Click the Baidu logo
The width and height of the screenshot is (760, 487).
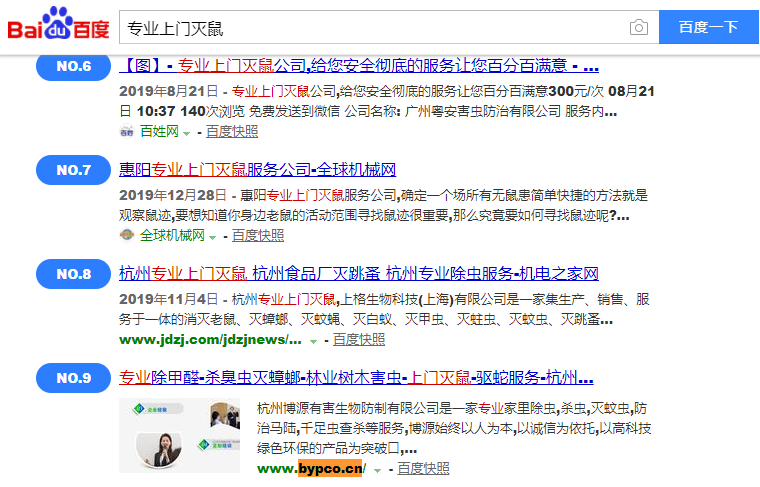[58, 23]
